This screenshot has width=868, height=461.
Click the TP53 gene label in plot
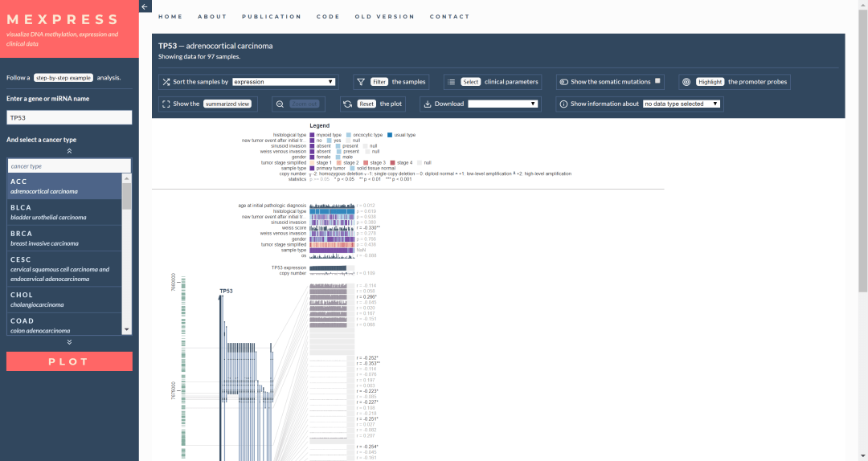[x=226, y=291]
